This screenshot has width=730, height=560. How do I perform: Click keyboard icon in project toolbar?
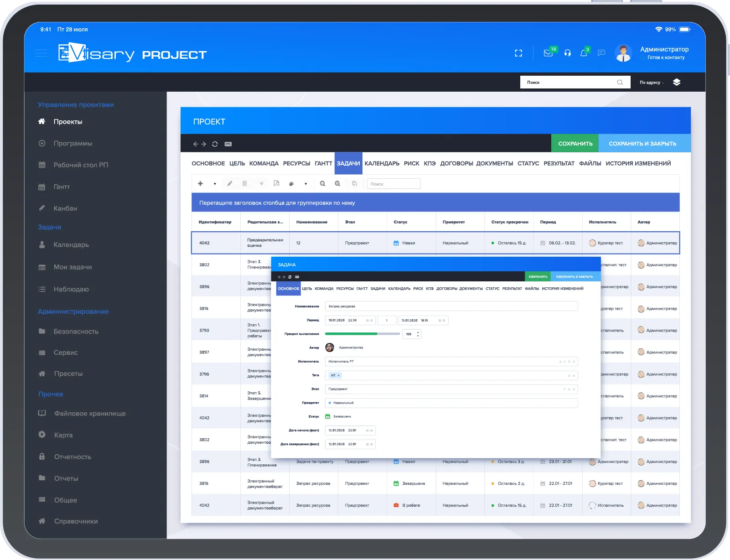pyautogui.click(x=228, y=144)
